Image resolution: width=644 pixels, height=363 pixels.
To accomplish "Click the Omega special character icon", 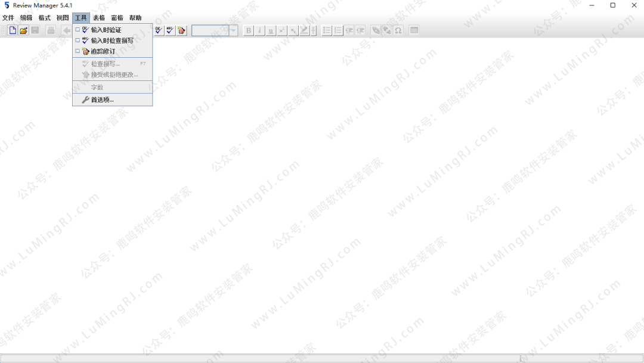I will (x=398, y=30).
